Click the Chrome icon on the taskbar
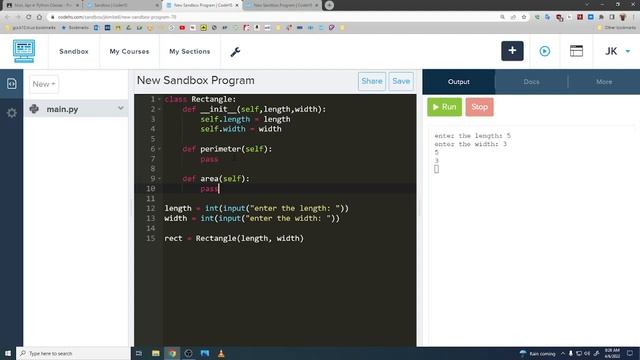 tap(172, 353)
